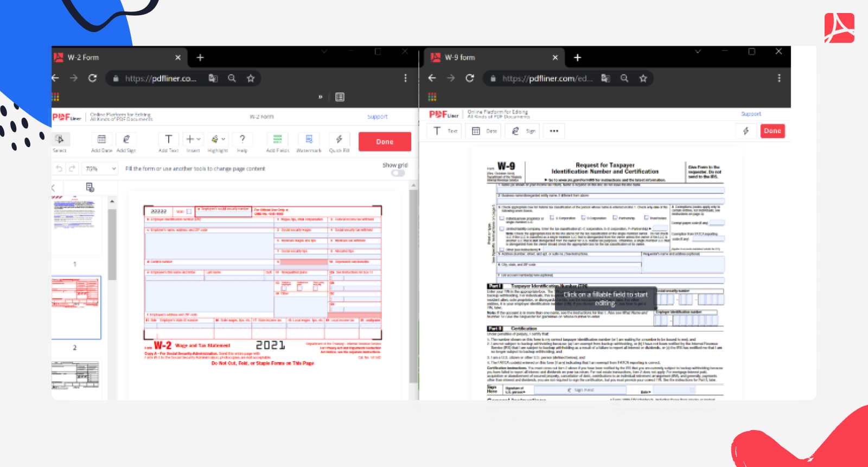Screen dimensions: 868x467
Task: Open the browser menu in W-9 window
Action: coord(779,78)
